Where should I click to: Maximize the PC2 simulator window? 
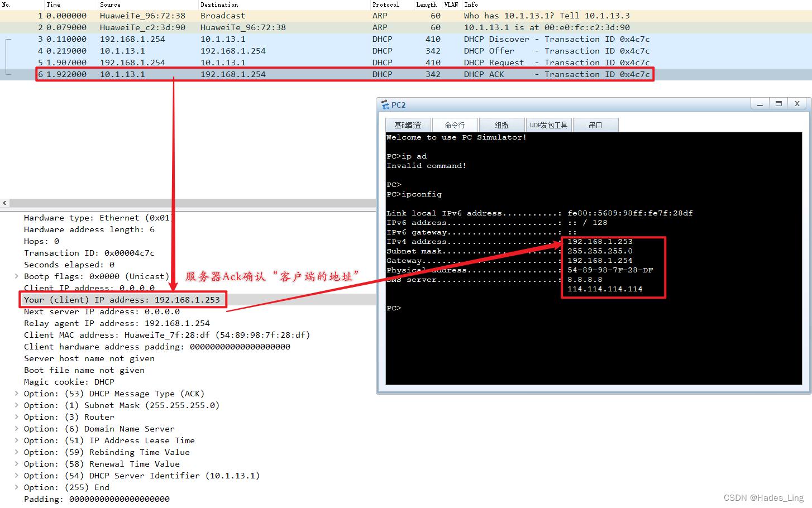[x=778, y=104]
